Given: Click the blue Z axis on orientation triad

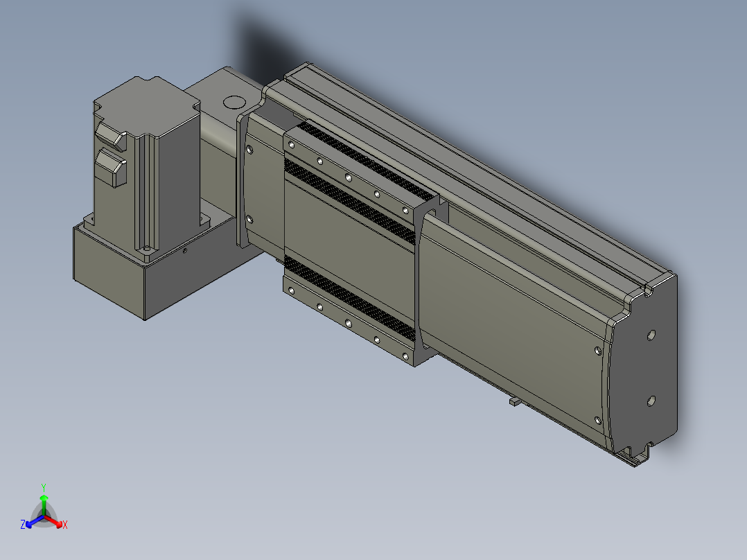Looking at the screenshot, I should 32,521.
